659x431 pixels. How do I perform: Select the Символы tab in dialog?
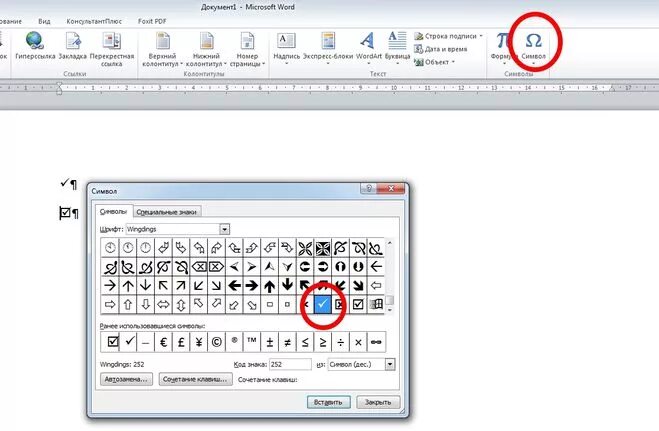113,211
